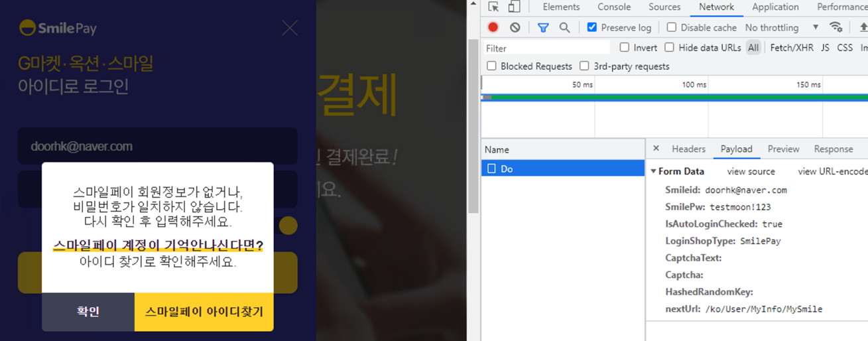Click 스마일페이 아이디찾기 button
Viewport: 868px width, 341px height.
pos(204,311)
